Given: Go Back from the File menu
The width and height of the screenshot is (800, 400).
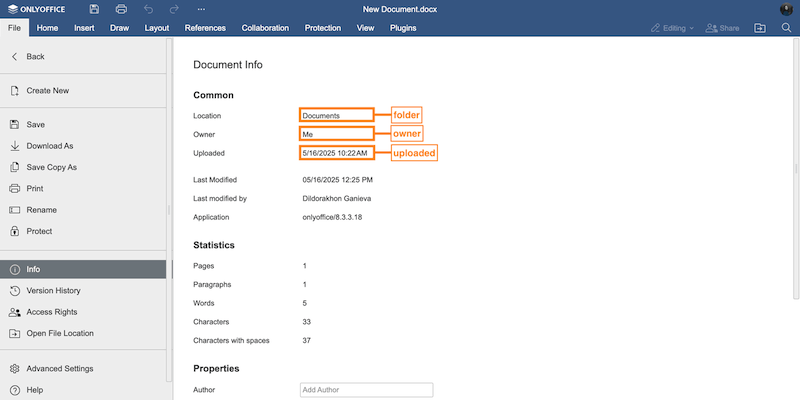Looking at the screenshot, I should pyautogui.click(x=35, y=57).
